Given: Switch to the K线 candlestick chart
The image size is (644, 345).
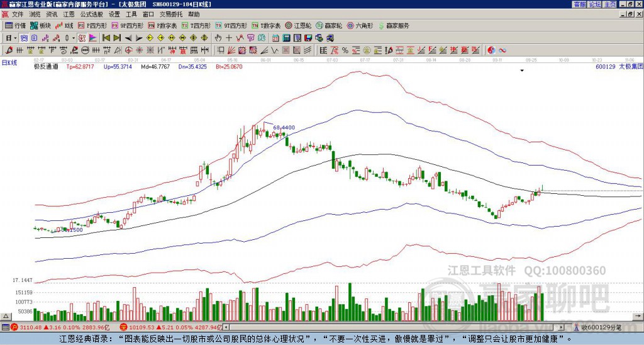Looking at the screenshot, I should (64, 25).
